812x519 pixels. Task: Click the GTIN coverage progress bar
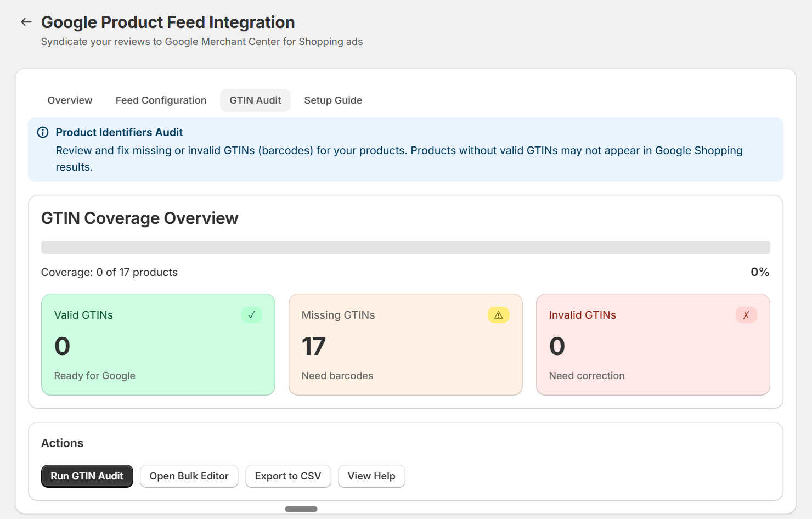405,247
